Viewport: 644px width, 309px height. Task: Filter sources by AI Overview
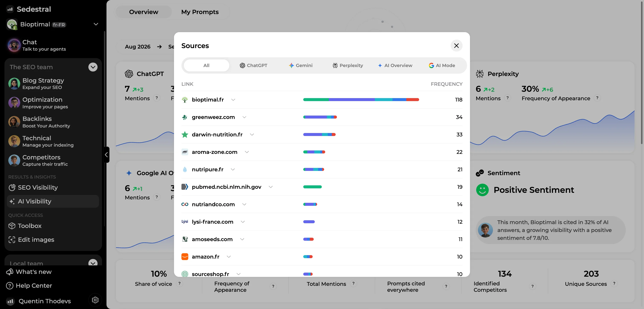pyautogui.click(x=395, y=66)
